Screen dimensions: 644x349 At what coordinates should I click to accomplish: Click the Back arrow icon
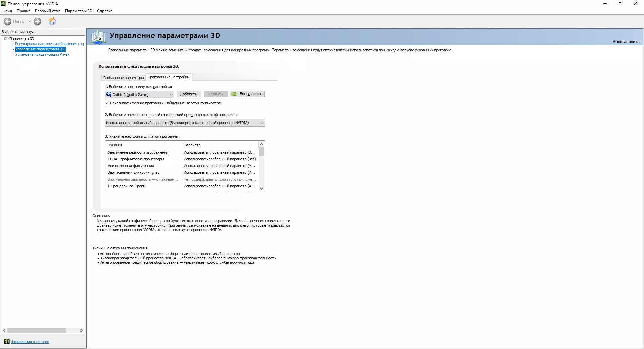[8, 21]
